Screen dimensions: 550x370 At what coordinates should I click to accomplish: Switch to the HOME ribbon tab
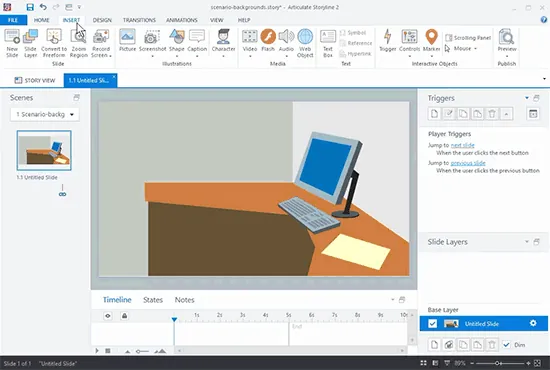click(x=41, y=20)
